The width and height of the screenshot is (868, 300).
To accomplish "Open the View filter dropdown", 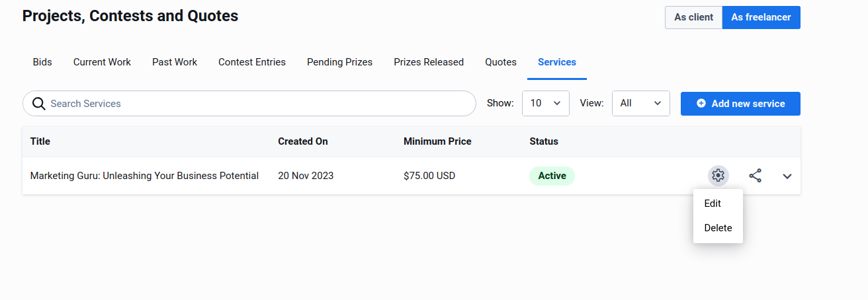I will [640, 104].
